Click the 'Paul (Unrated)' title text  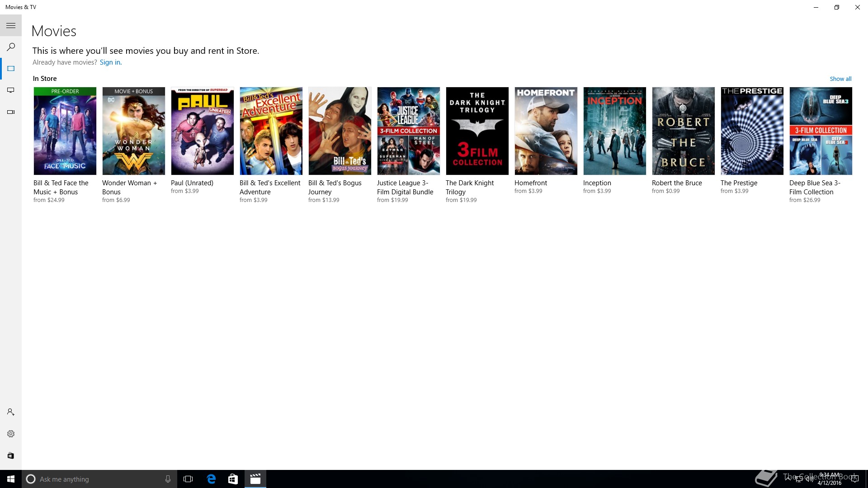click(192, 183)
